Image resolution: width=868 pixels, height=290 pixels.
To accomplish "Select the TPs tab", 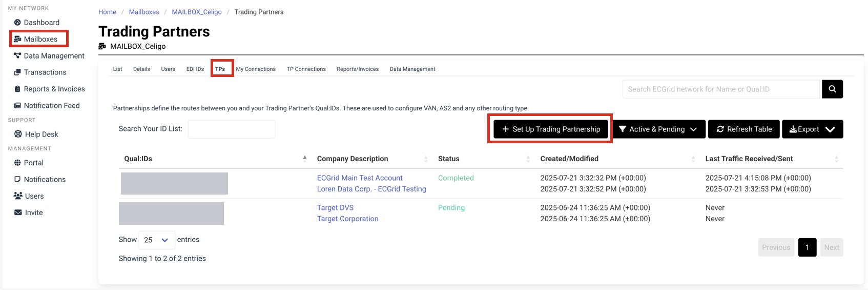I will (220, 69).
